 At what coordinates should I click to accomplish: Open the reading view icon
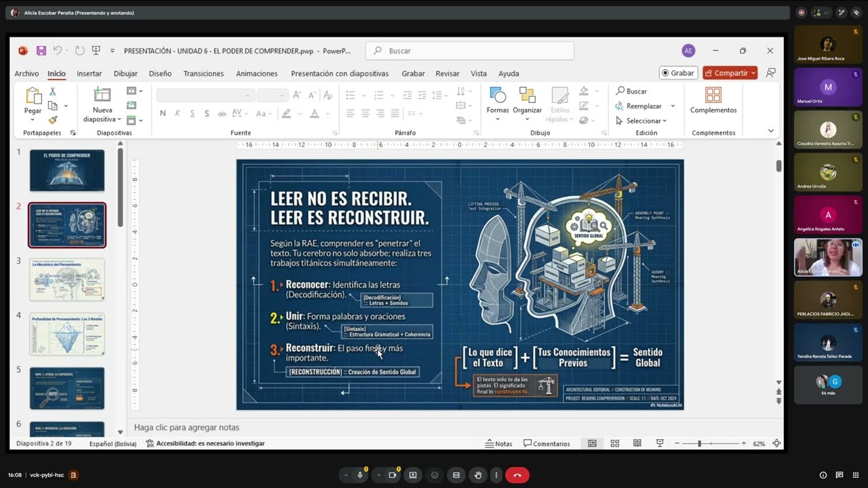click(637, 443)
